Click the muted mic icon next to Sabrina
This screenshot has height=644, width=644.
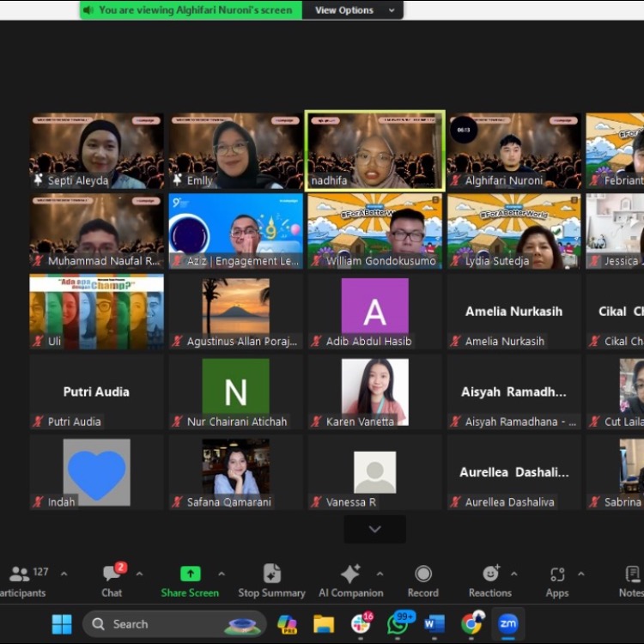pos(594,501)
